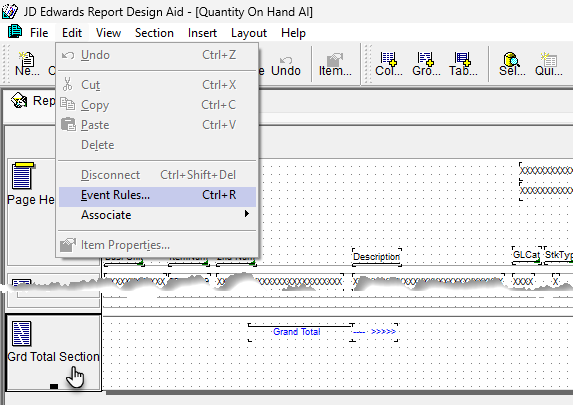Open the File menu
Viewport: 573px width, 405px height.
click(x=39, y=33)
